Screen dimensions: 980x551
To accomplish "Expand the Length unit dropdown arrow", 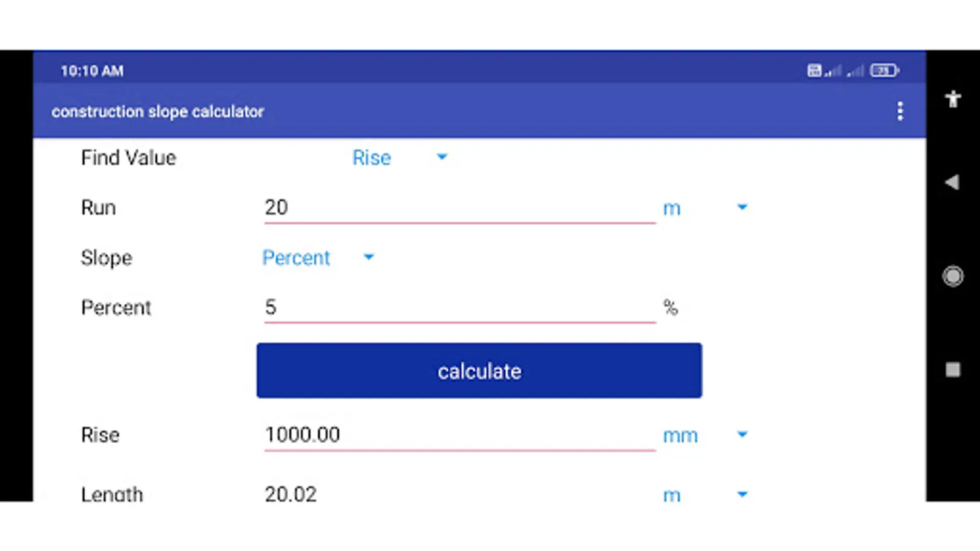I will [742, 494].
